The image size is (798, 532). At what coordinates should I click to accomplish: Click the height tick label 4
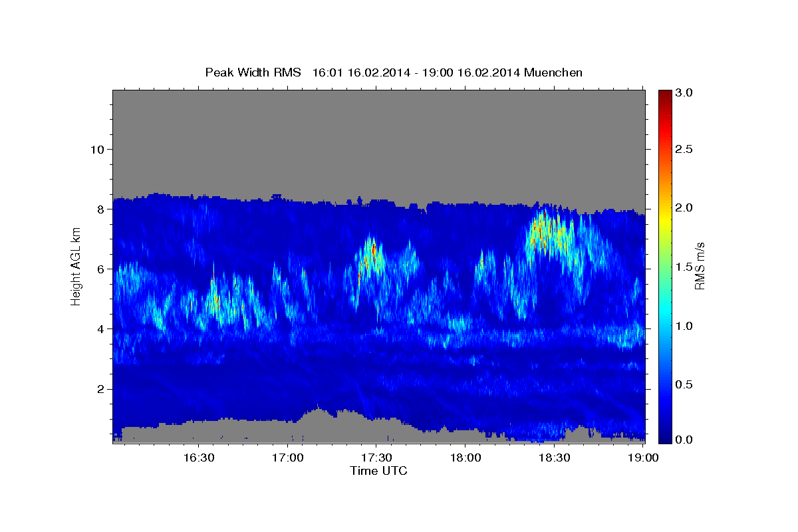(100, 329)
